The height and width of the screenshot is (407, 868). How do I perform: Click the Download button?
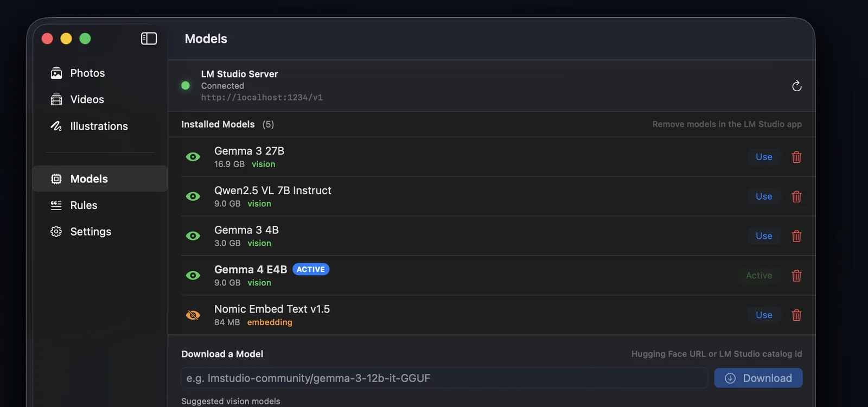758,378
